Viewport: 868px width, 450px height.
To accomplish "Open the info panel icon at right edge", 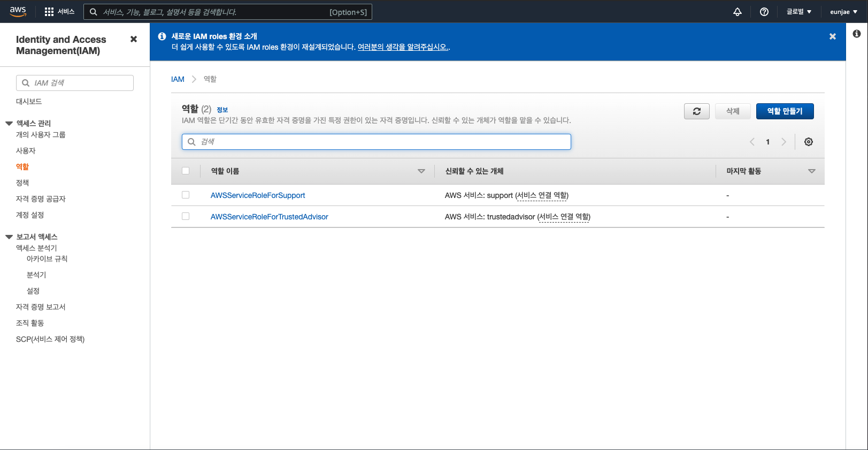I will (x=857, y=34).
